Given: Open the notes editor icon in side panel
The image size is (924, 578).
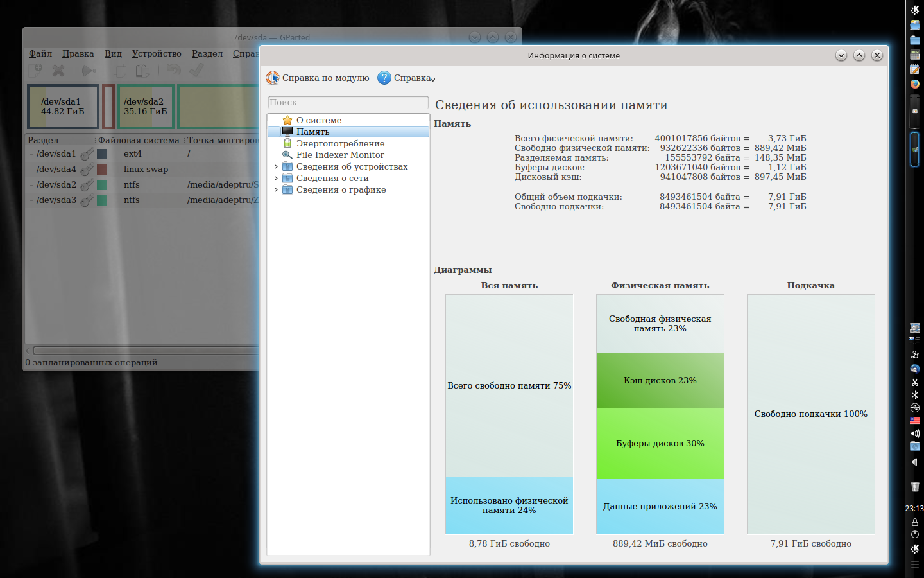Looking at the screenshot, I should pos(915,69).
